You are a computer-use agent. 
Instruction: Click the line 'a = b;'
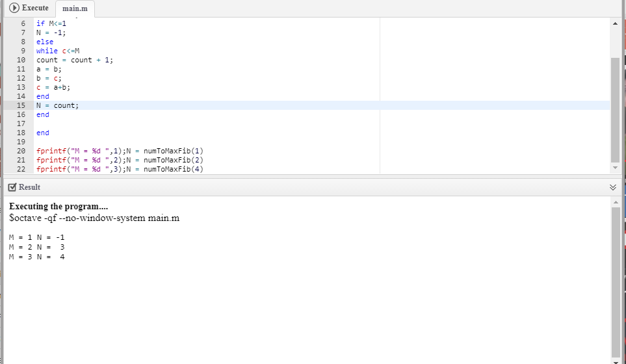(x=49, y=69)
